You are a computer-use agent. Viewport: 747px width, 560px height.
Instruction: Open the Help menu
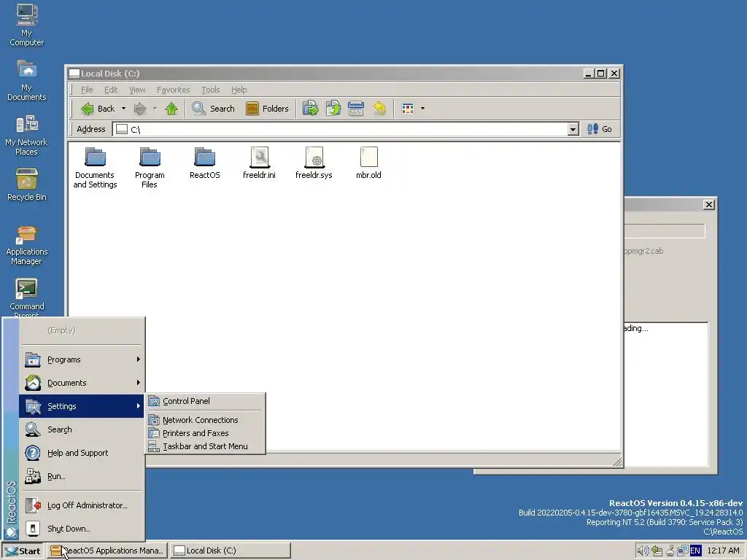tap(239, 90)
